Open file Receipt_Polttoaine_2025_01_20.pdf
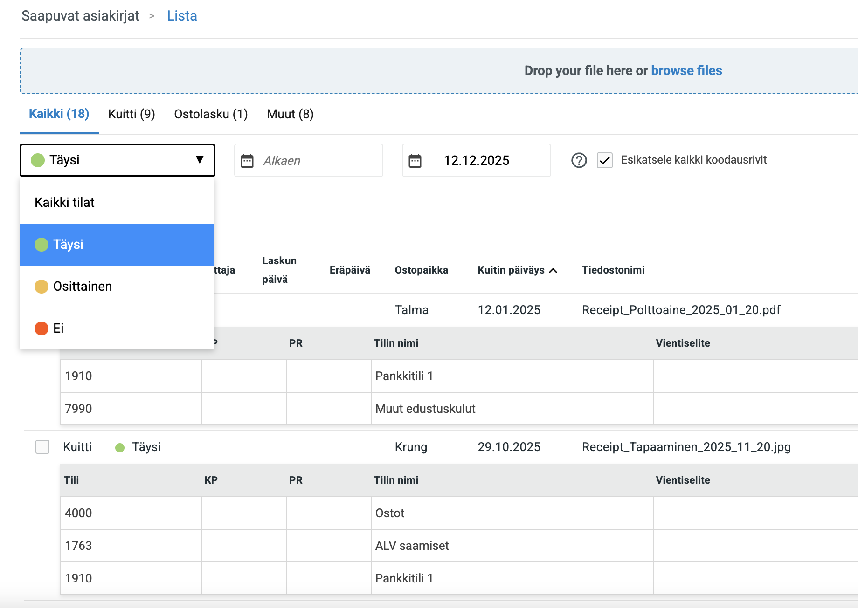 (681, 310)
